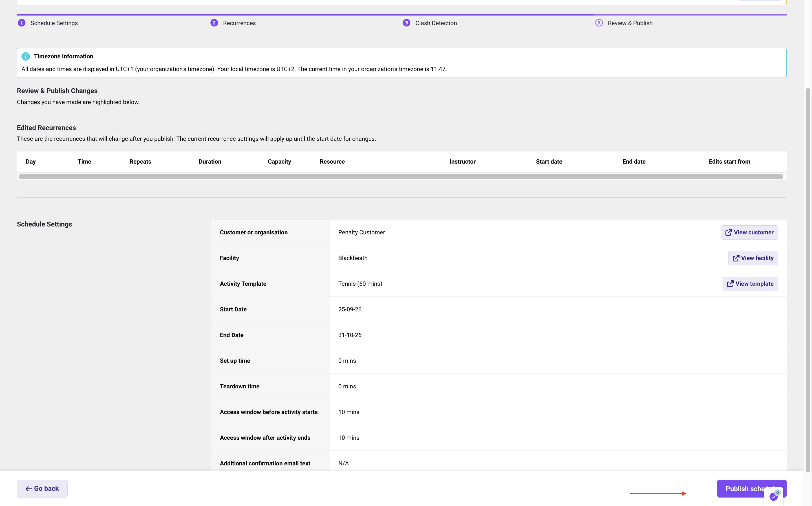
Task: Click the Start date column header
Action: (x=549, y=162)
